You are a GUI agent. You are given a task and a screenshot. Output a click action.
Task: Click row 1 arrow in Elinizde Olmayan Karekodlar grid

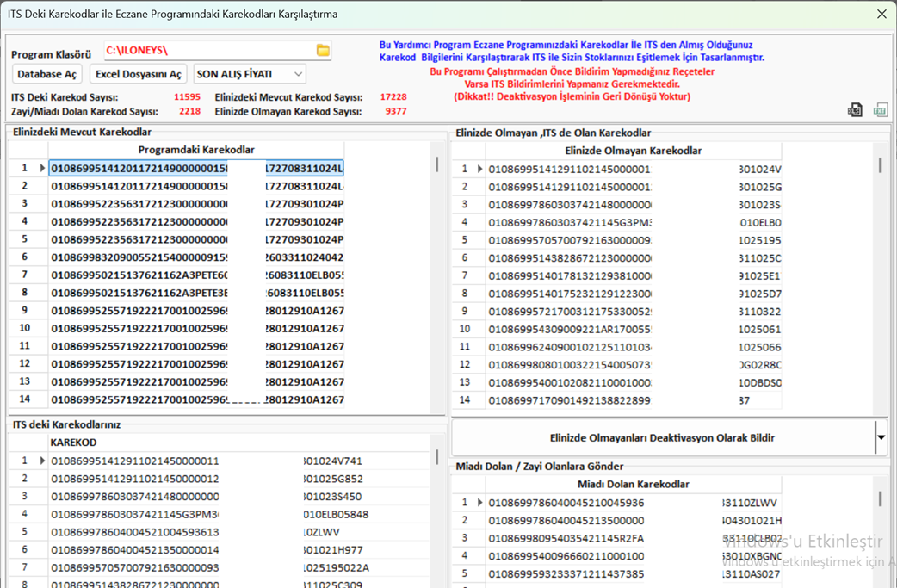pos(479,170)
